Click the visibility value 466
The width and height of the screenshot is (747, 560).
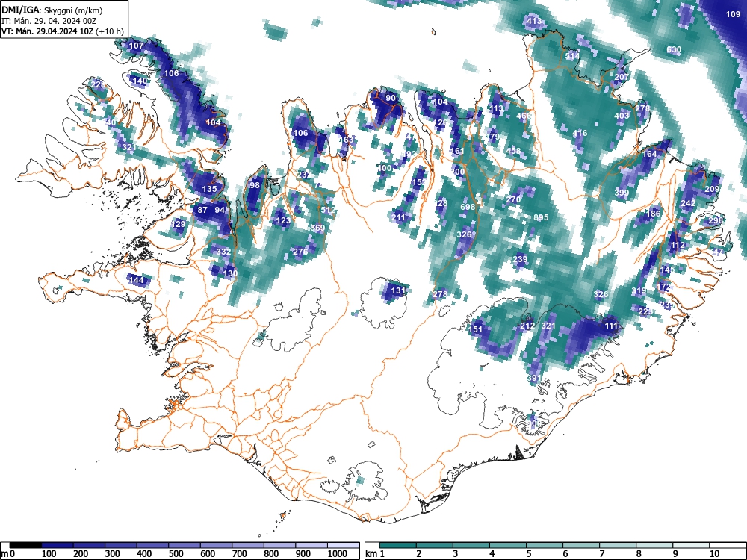524,116
